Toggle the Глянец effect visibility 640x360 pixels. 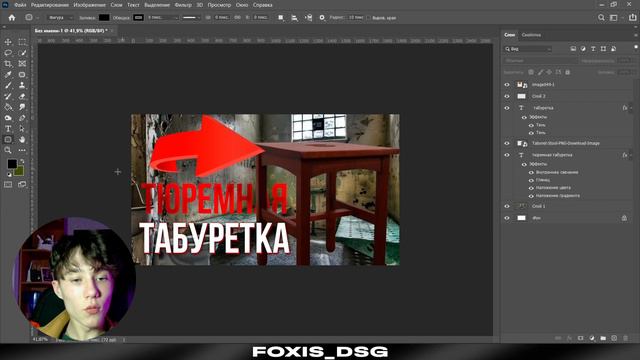(x=531, y=180)
